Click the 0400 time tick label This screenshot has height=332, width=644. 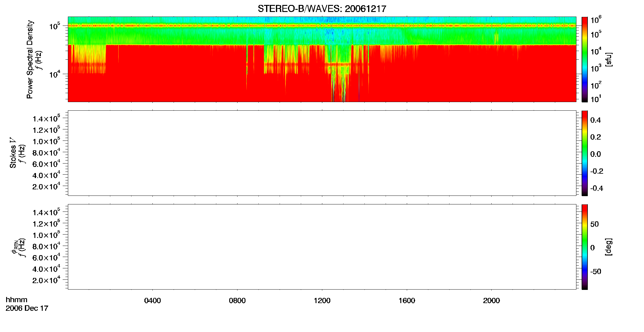[x=152, y=300]
